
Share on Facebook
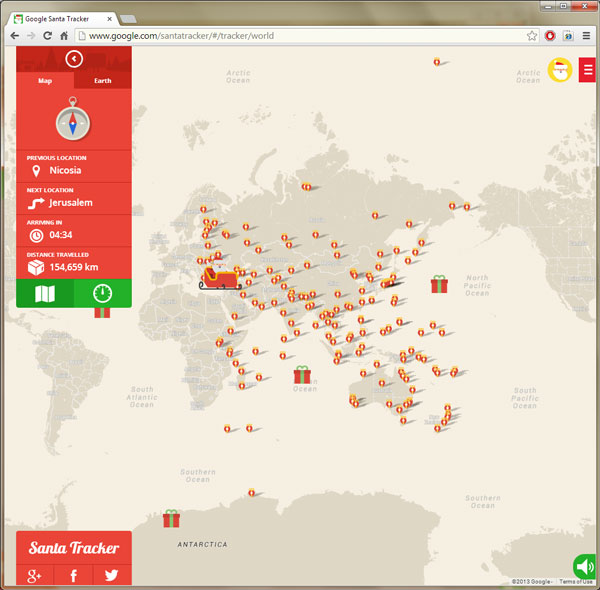(x=73, y=575)
